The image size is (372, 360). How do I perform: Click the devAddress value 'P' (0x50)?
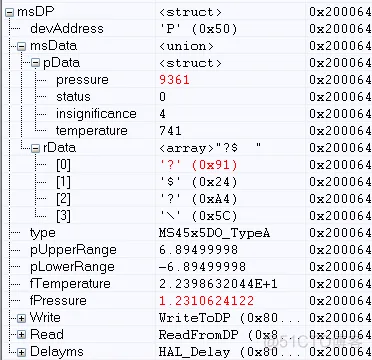click(x=198, y=29)
